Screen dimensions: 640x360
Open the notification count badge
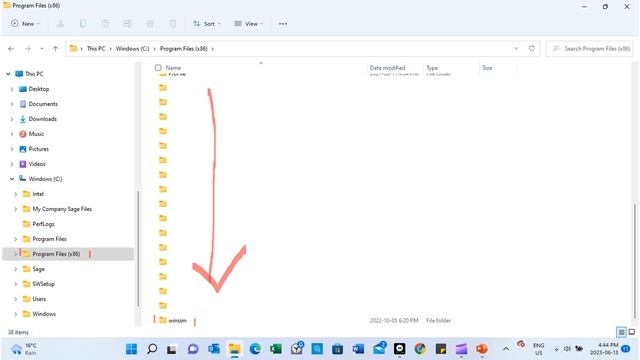point(626,349)
